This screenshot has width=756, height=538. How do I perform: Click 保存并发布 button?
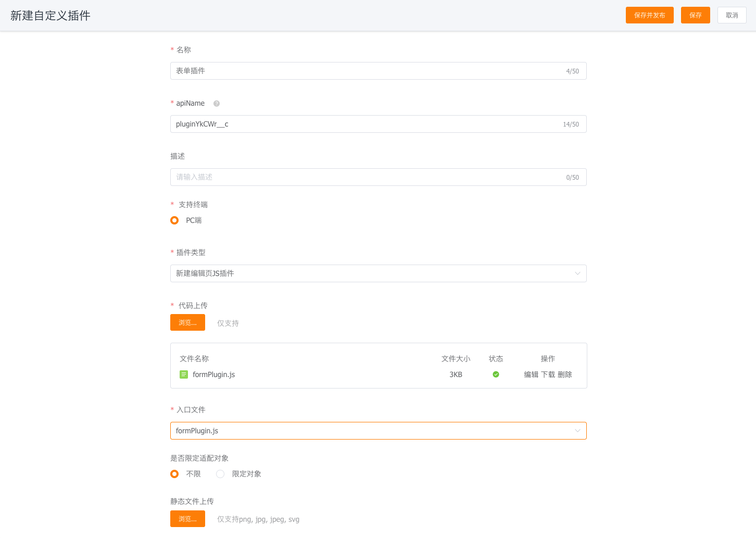pos(650,15)
